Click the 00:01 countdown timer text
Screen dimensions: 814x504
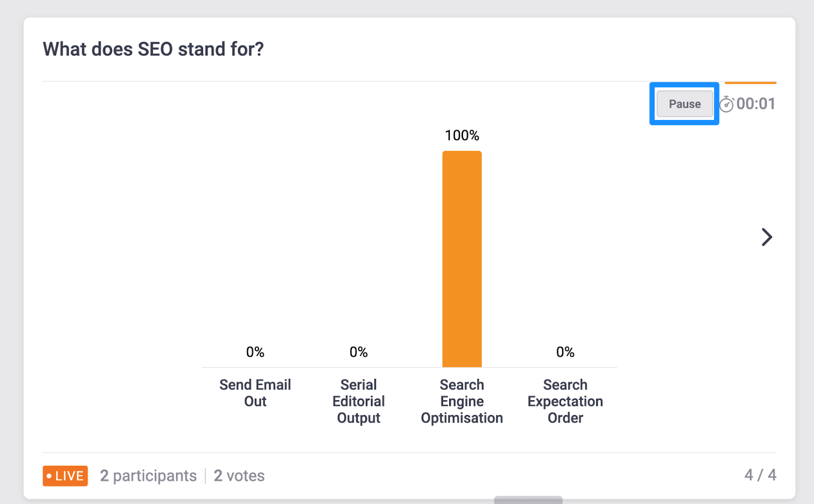point(756,104)
